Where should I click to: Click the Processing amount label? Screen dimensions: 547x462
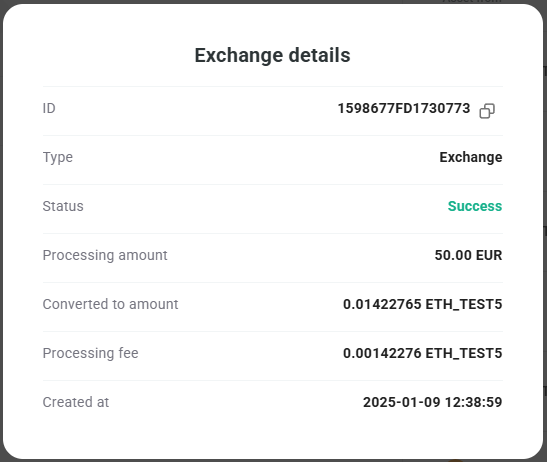[x=105, y=255]
